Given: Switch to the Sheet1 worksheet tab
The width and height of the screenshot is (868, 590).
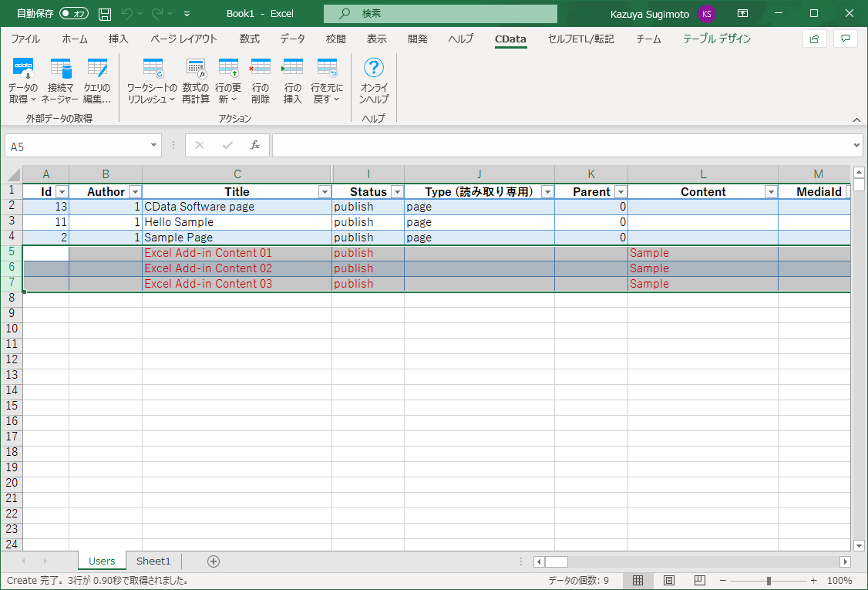Looking at the screenshot, I should tap(153, 561).
